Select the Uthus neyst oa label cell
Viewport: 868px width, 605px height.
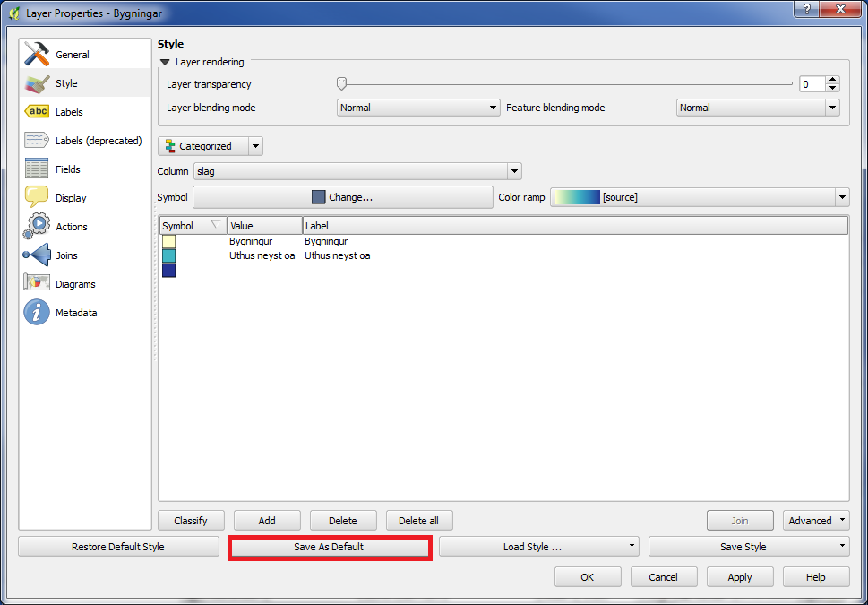pos(337,256)
